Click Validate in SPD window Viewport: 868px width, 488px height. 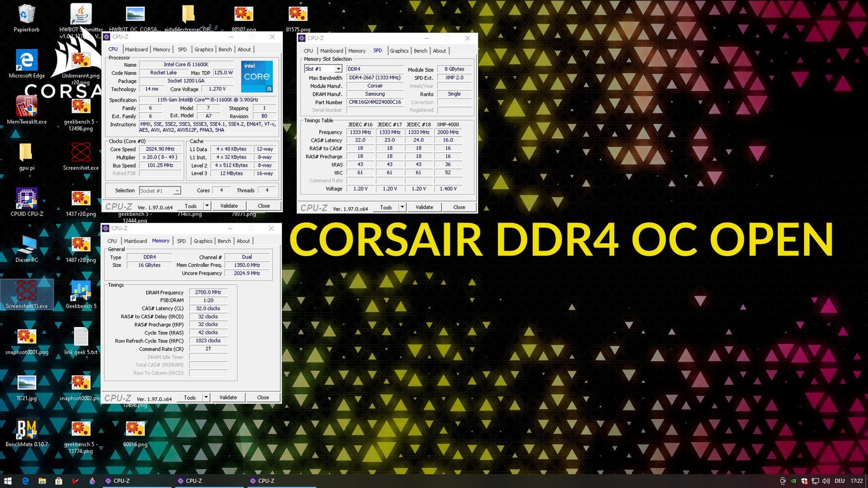(x=424, y=207)
